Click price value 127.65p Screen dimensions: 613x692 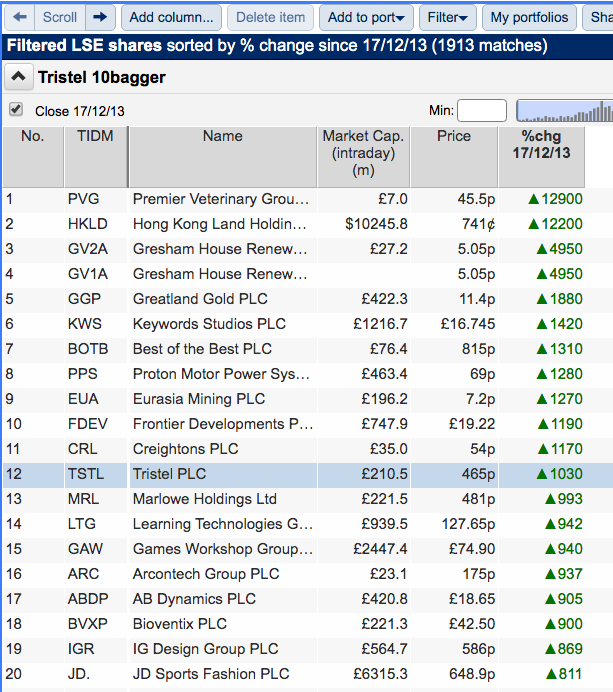pos(468,524)
